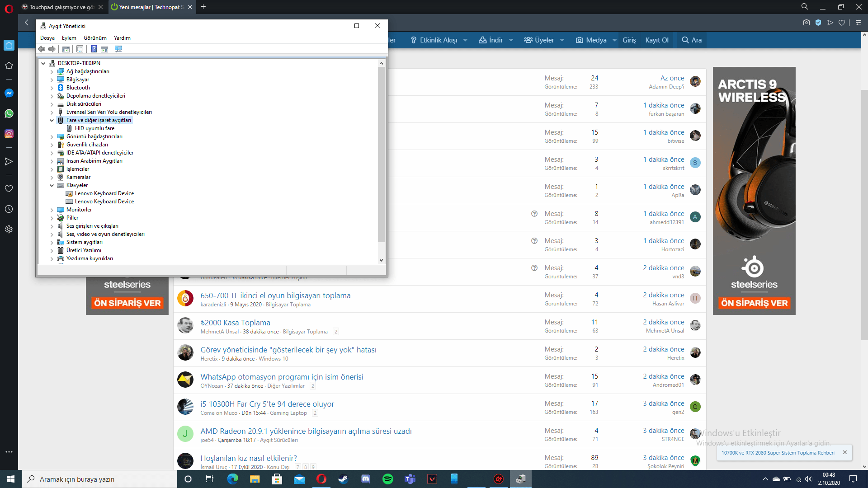Viewport: 868px width, 488px height.
Task: Click the Kayıt Ol link in forum navbar
Action: [656, 40]
